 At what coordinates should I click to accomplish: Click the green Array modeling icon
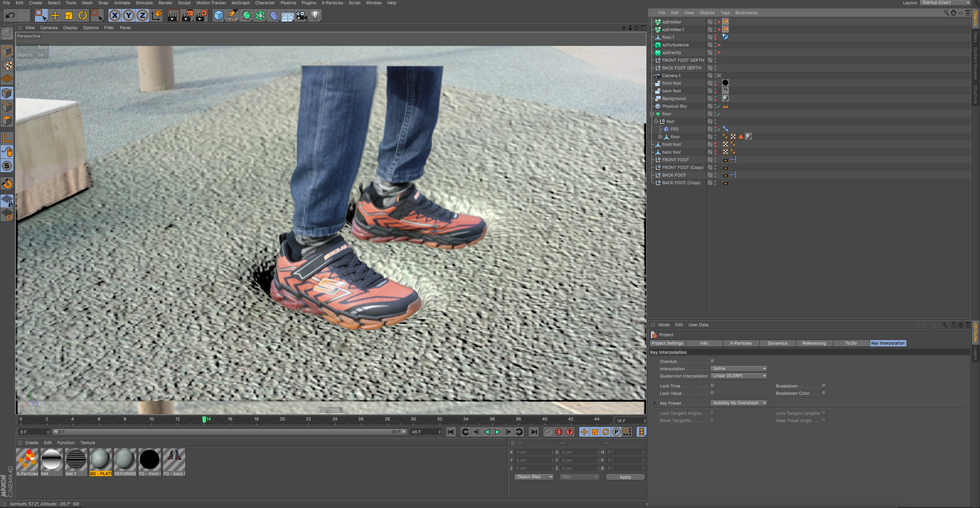pyautogui.click(x=260, y=15)
